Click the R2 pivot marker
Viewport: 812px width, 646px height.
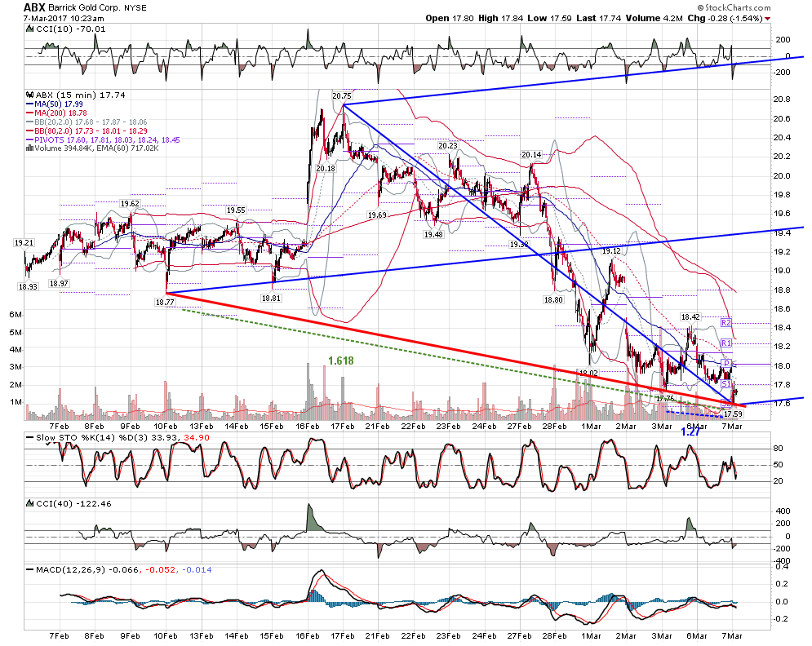tap(726, 322)
